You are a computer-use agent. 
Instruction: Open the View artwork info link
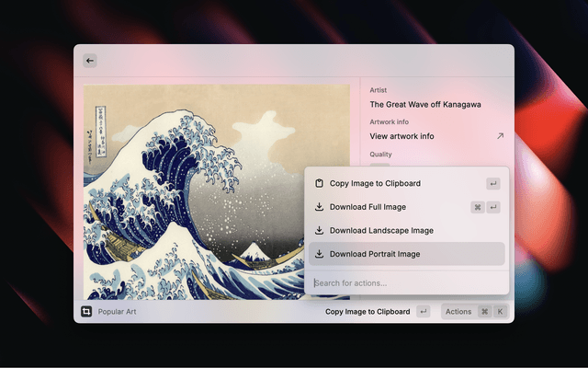[402, 136]
